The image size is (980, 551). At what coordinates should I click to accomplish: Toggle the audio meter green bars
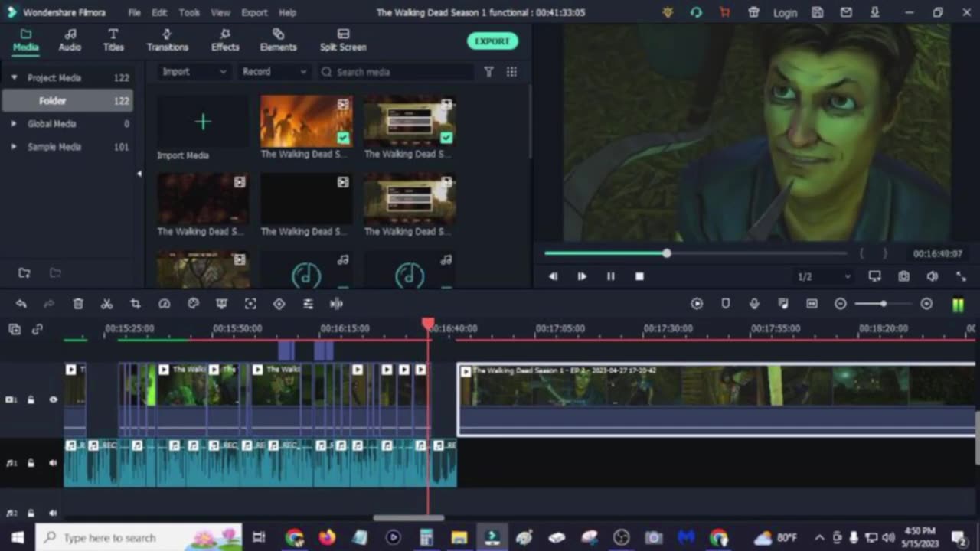958,305
